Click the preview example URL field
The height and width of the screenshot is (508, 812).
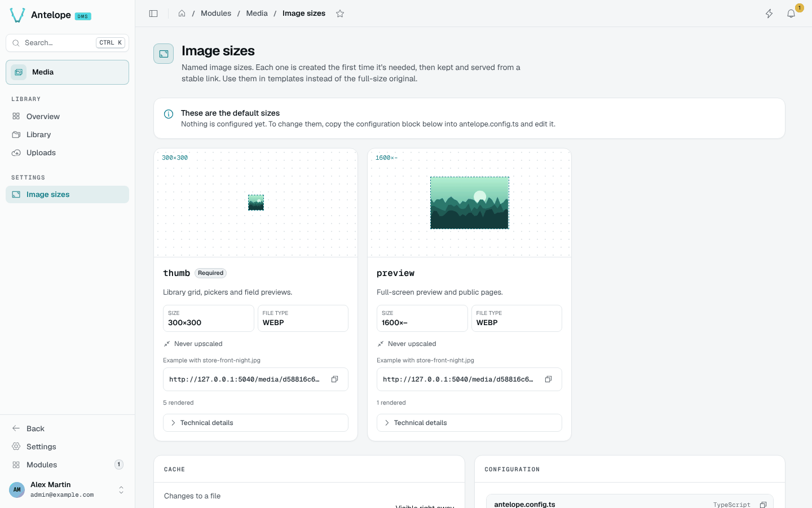click(469, 379)
